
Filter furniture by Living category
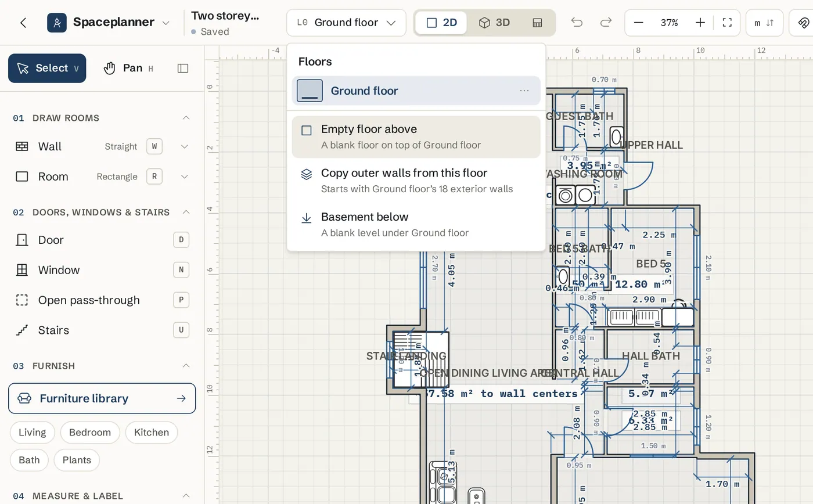tap(33, 433)
